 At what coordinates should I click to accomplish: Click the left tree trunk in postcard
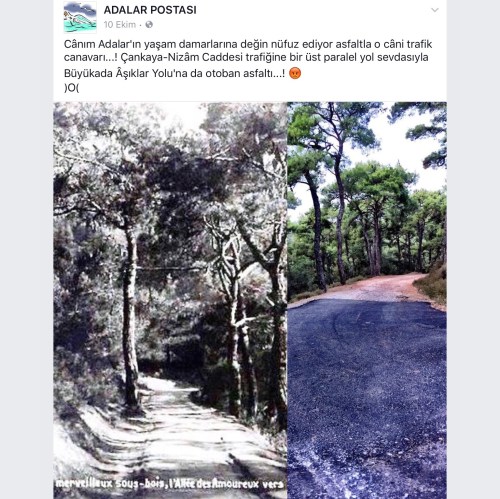[x=129, y=317]
